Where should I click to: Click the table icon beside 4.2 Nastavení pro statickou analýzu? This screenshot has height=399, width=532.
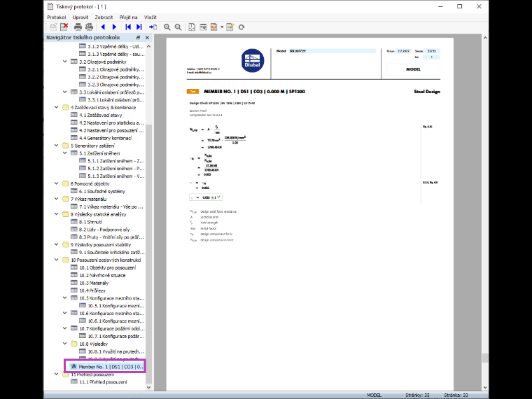[x=74, y=122]
